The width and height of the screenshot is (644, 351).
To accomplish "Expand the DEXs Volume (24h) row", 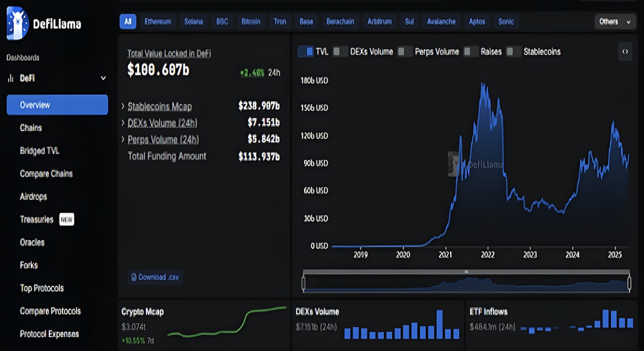I will pyautogui.click(x=123, y=123).
